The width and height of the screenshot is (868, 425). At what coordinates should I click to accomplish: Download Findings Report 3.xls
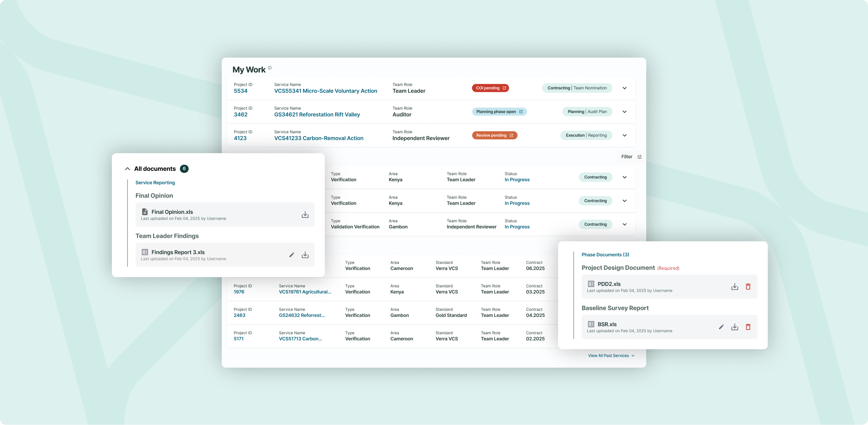point(305,255)
